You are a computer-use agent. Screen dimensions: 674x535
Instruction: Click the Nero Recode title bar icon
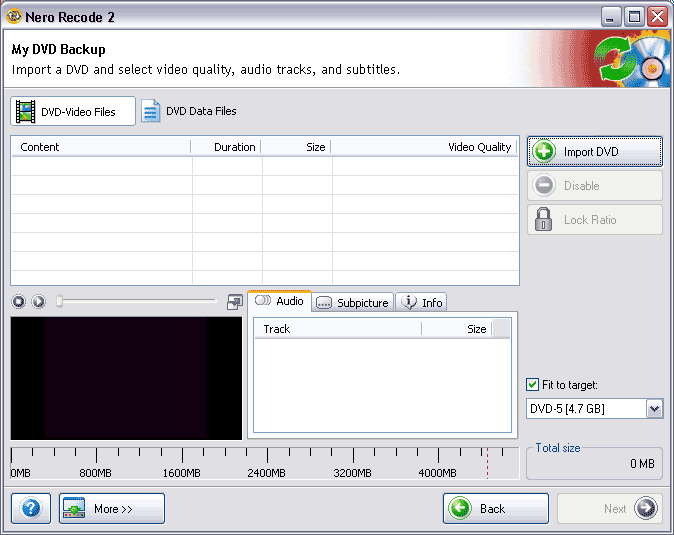click(14, 16)
